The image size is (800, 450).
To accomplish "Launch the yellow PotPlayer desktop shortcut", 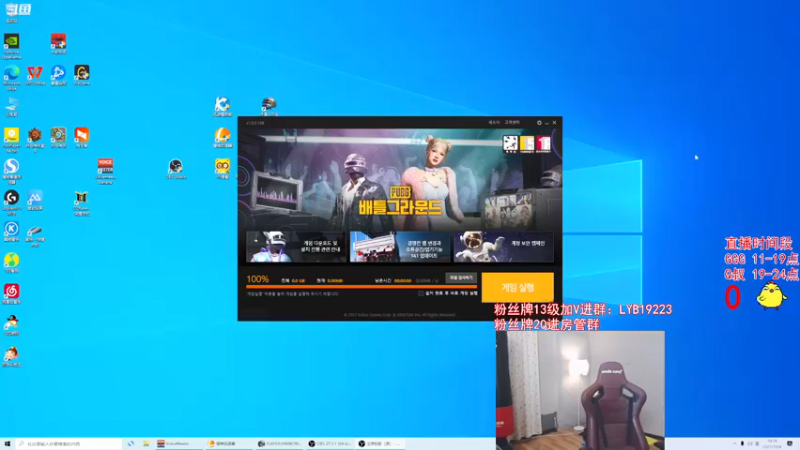I will pyautogui.click(x=11, y=140).
